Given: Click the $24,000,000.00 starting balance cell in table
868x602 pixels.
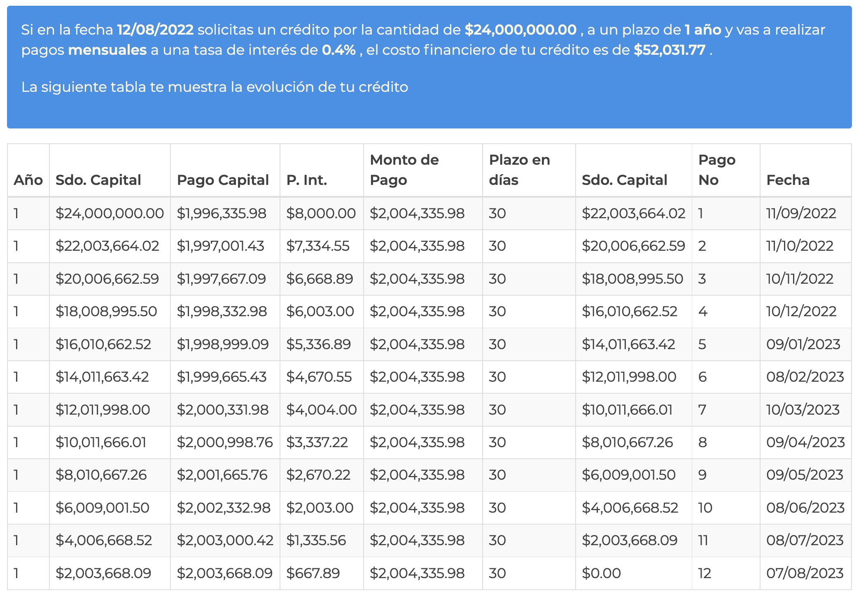Looking at the screenshot, I should [x=110, y=213].
